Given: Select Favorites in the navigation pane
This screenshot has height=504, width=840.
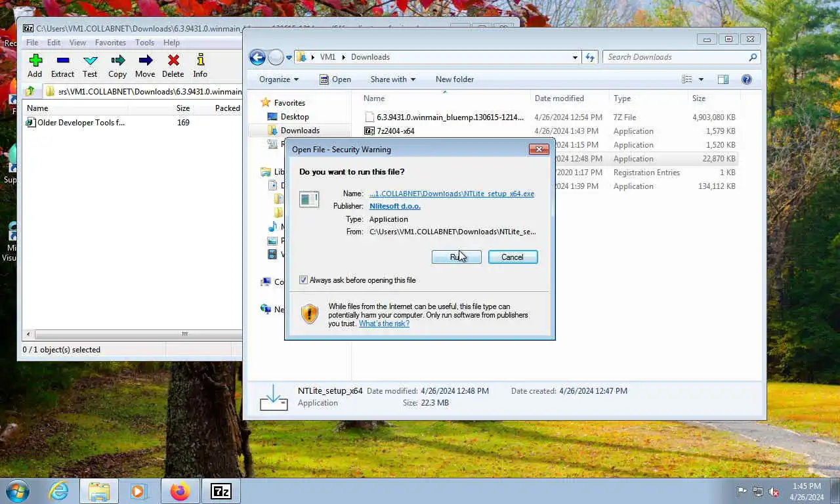Looking at the screenshot, I should [x=283, y=102].
